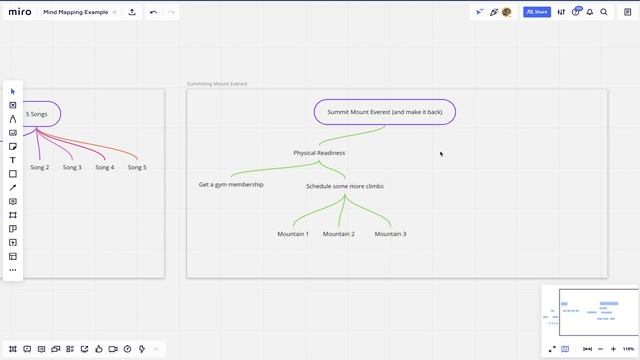Click the Mind Mapping Example board title
The image size is (640, 360).
point(76,12)
